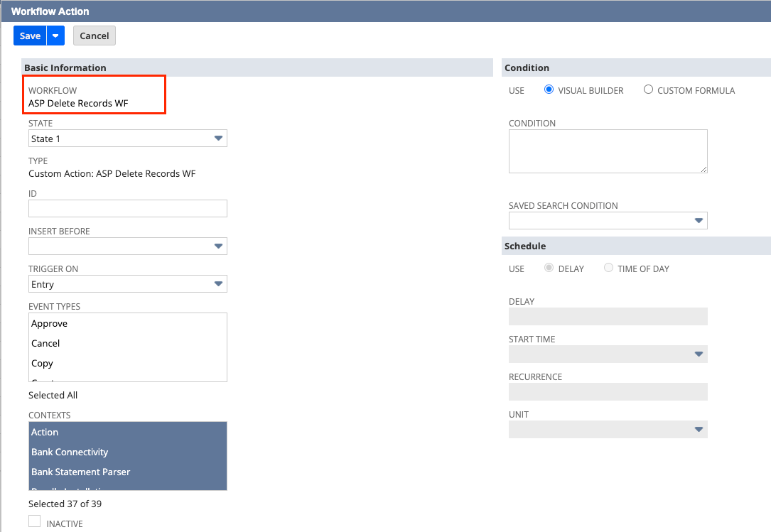Select the Delay schedule option
Viewport: 771px width, 532px height.
coord(548,268)
